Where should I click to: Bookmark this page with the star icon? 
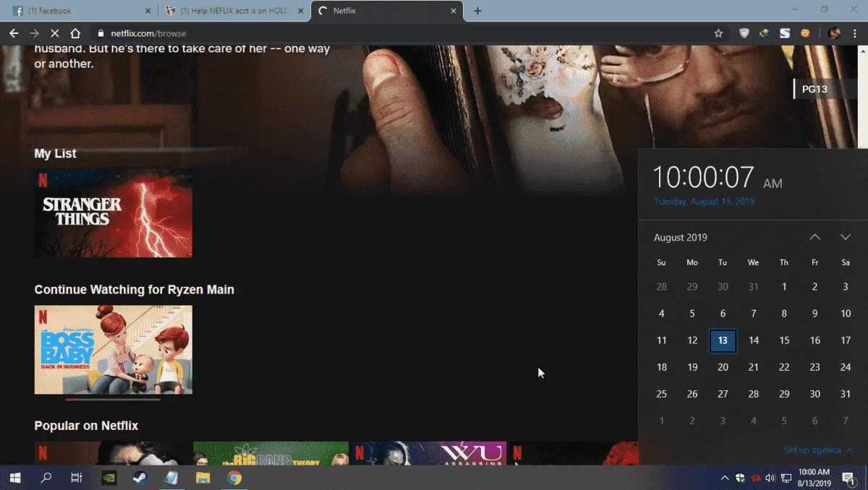pos(718,33)
